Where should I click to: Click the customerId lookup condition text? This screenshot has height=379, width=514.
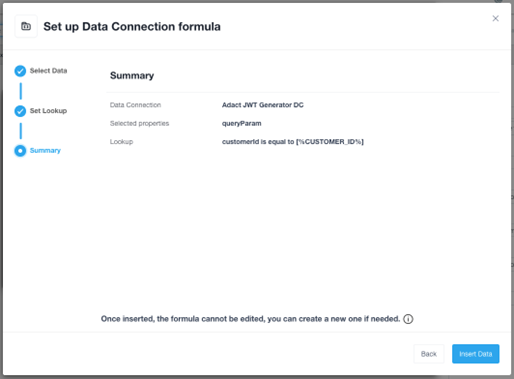tap(293, 142)
